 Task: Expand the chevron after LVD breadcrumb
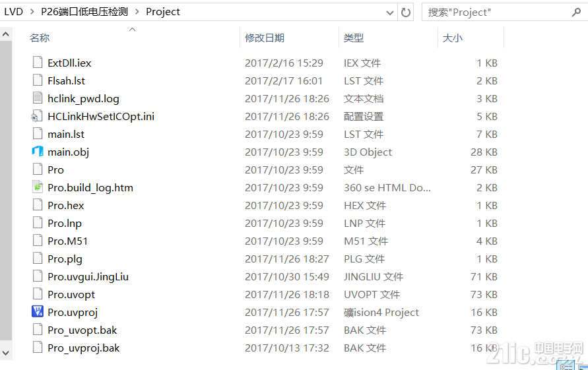[32, 12]
